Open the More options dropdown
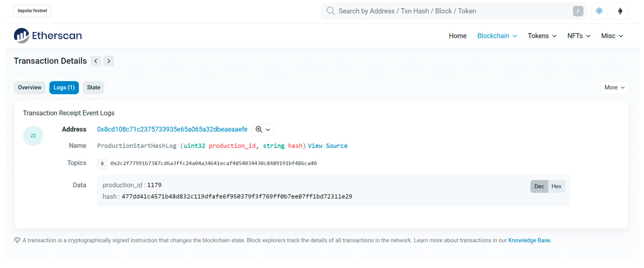This screenshot has height=268, width=644. [614, 87]
